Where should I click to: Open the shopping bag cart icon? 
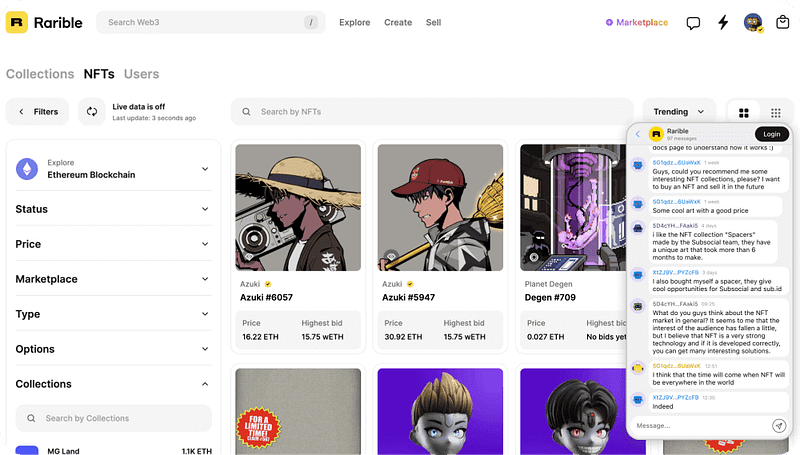pyautogui.click(x=782, y=22)
